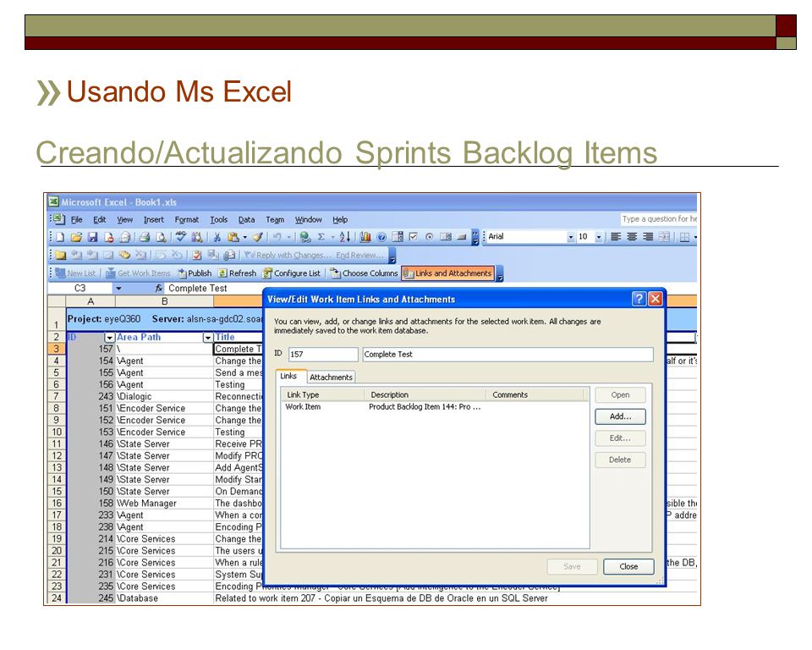
Task: Click the option button control toolbar icon
Action: point(430,237)
